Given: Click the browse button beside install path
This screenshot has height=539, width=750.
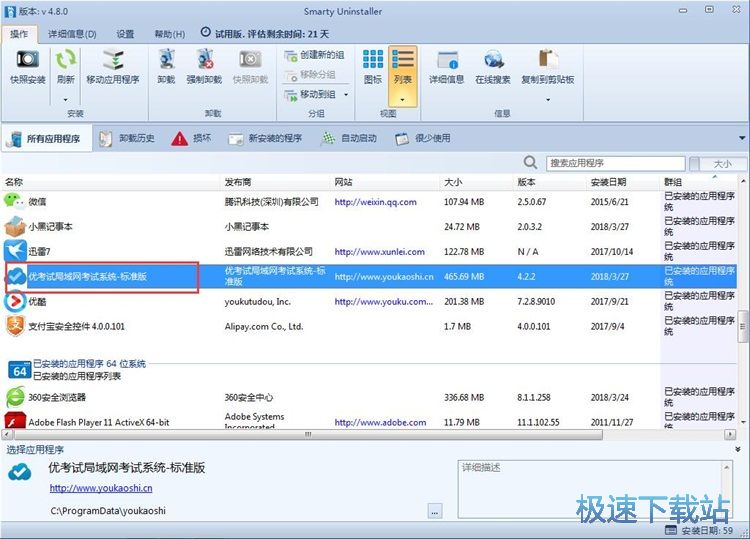Looking at the screenshot, I should (434, 511).
